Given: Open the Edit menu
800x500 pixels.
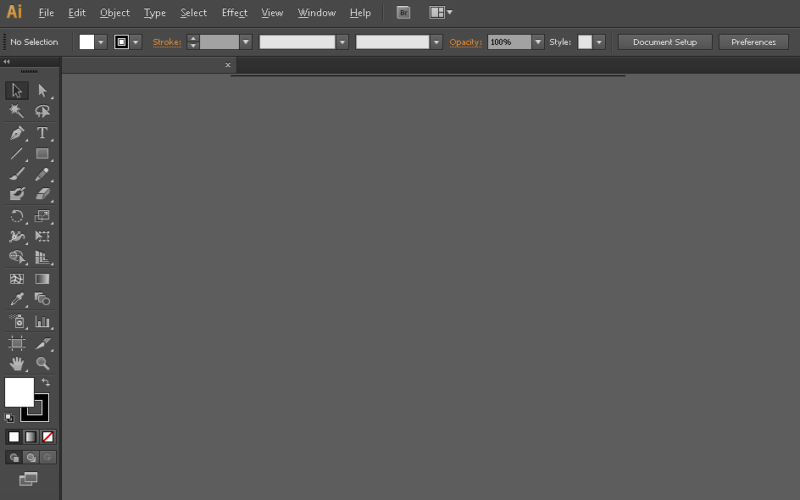Looking at the screenshot, I should coord(77,13).
